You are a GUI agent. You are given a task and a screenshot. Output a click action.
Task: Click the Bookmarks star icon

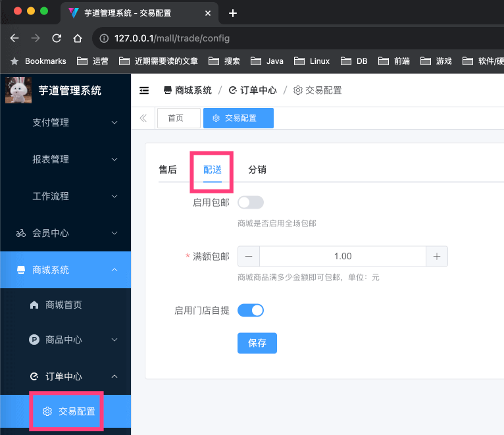[x=14, y=61]
